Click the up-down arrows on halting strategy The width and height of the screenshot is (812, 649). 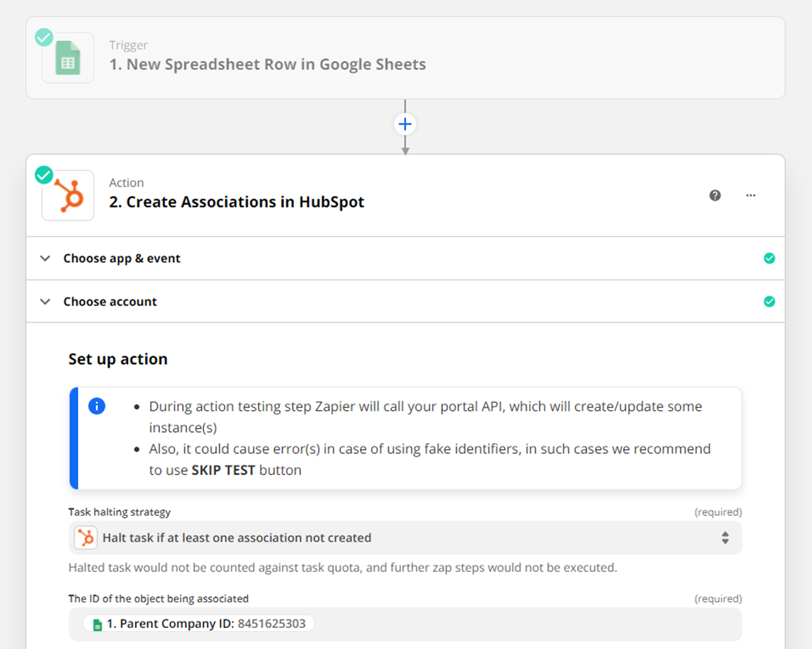pyautogui.click(x=725, y=538)
